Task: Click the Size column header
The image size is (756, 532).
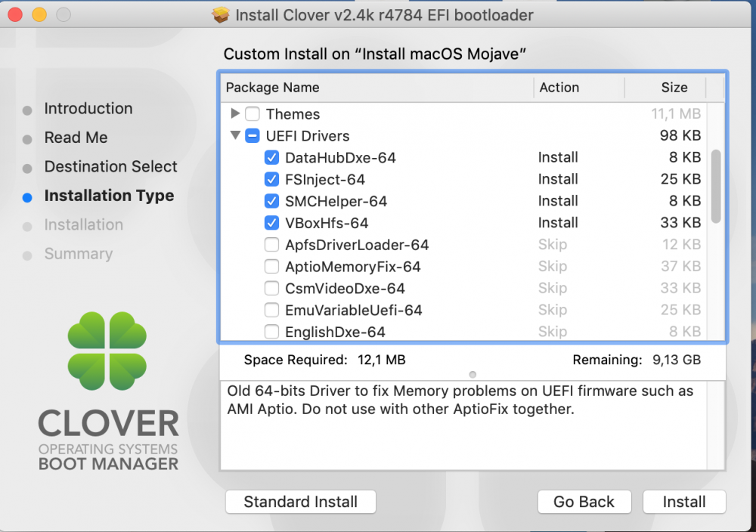Action: 665,87
